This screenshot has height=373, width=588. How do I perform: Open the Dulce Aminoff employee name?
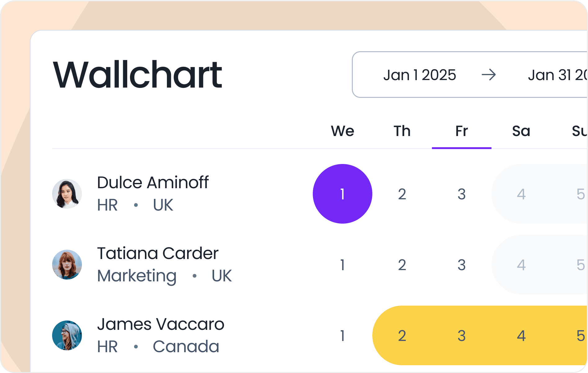coord(153,182)
